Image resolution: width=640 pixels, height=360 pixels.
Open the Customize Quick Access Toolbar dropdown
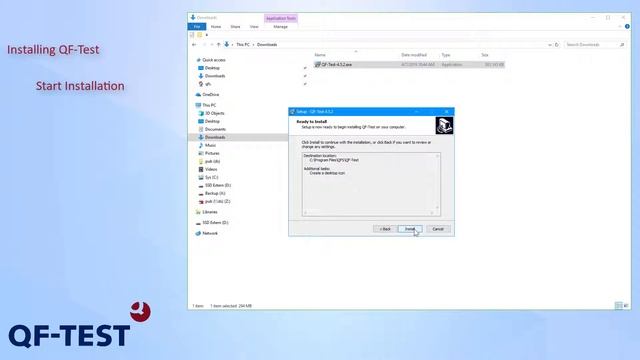pos(207,35)
